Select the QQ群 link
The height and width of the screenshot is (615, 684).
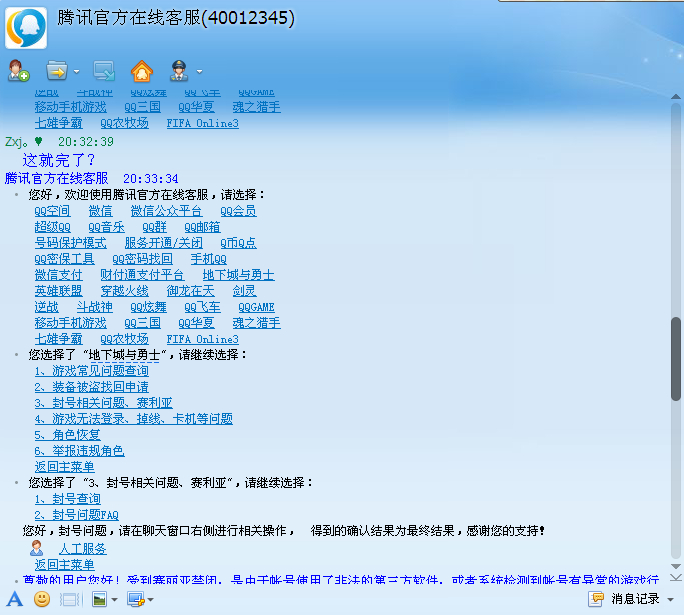154,227
